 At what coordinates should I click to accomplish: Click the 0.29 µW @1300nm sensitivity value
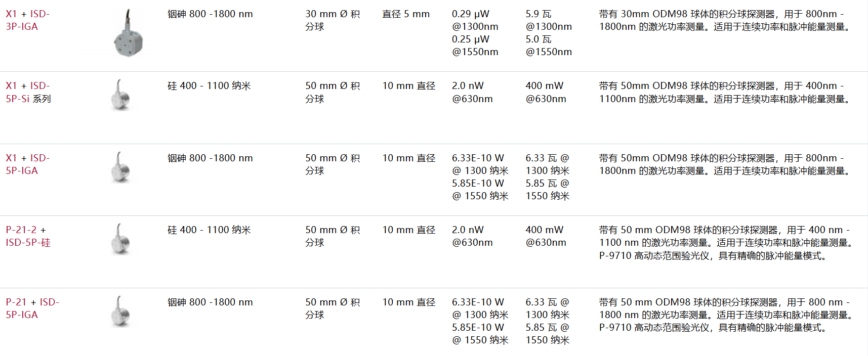coord(475,20)
